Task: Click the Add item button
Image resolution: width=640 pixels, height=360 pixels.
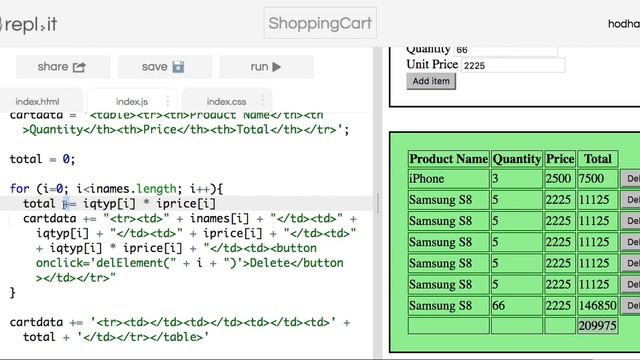Action: coord(431,81)
